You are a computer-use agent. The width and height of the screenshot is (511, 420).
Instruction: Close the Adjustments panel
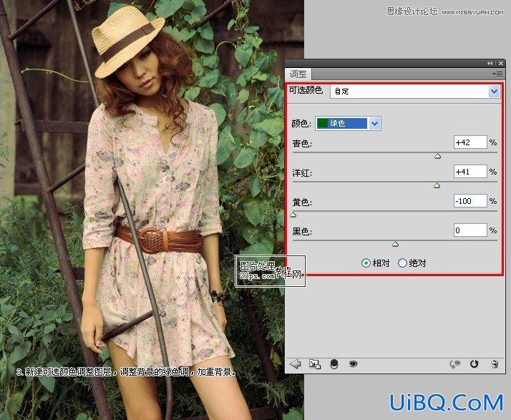click(x=501, y=63)
